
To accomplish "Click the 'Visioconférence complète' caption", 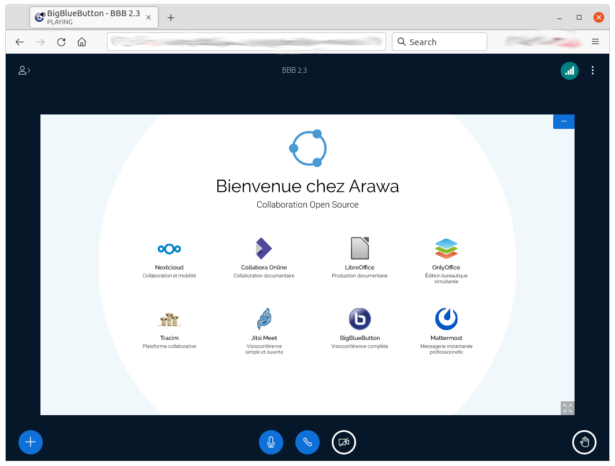I will (x=360, y=346).
